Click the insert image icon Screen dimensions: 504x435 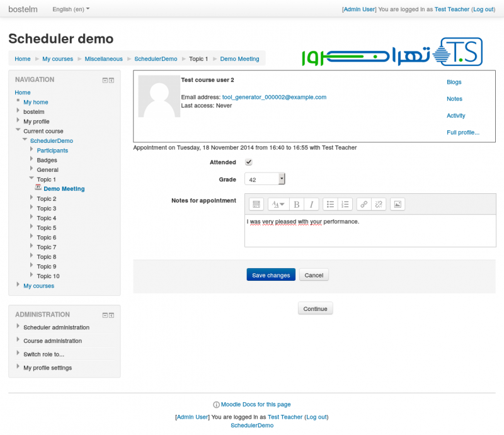tap(398, 204)
